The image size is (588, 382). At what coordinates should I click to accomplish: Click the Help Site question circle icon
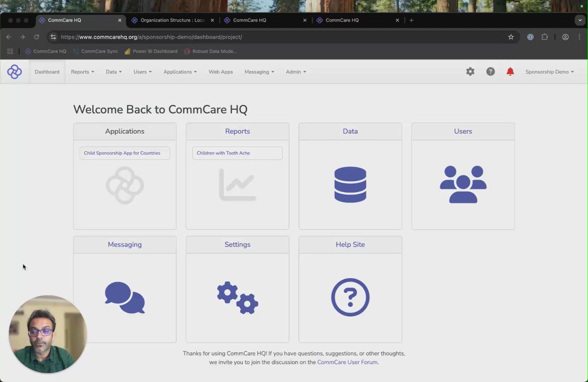point(350,297)
